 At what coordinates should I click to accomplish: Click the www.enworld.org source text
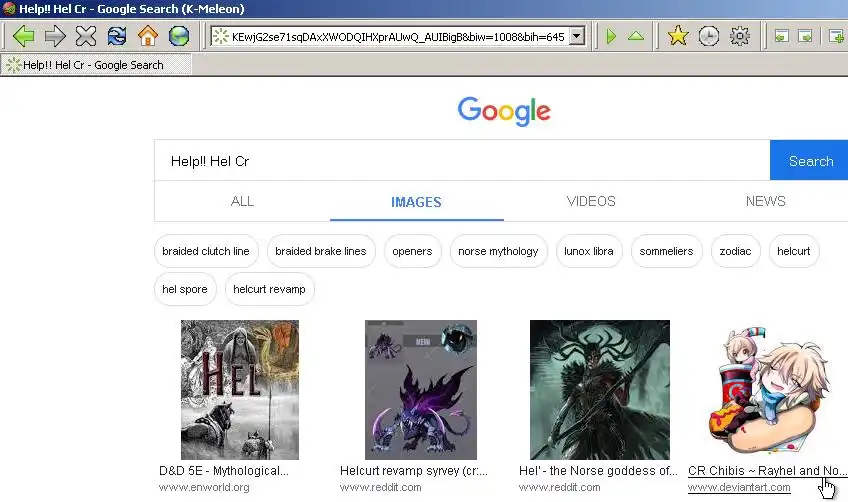coord(204,487)
